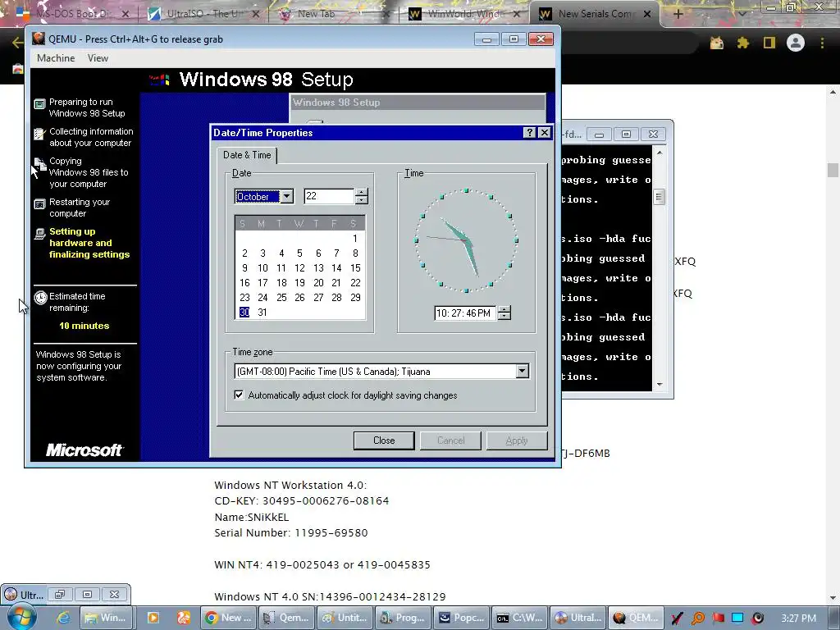Open the month dropdown showing October

pos(287,197)
